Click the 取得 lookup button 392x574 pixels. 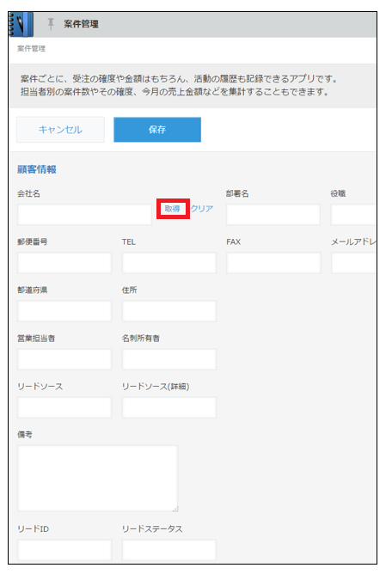[x=172, y=209]
